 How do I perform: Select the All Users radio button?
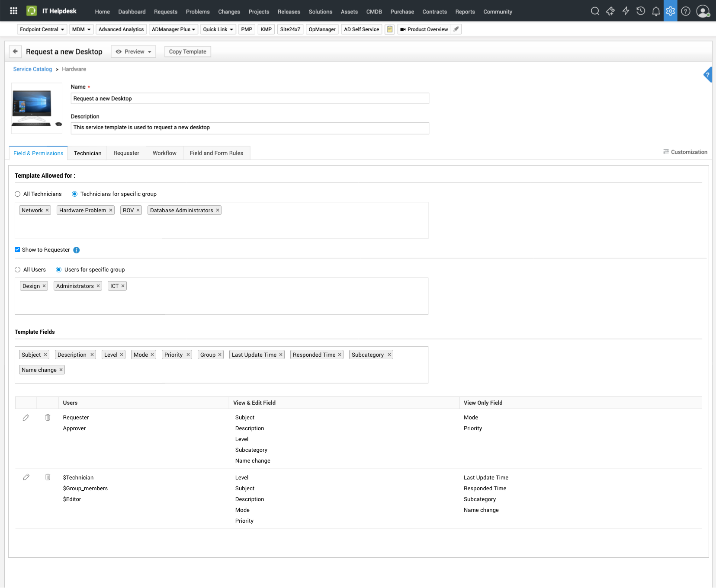pos(18,270)
